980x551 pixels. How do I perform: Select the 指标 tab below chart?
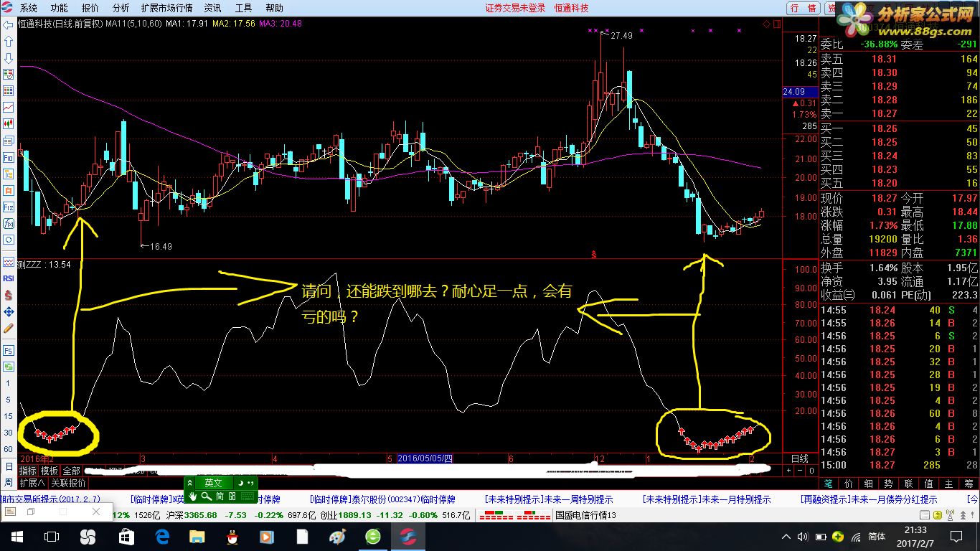pos(28,471)
